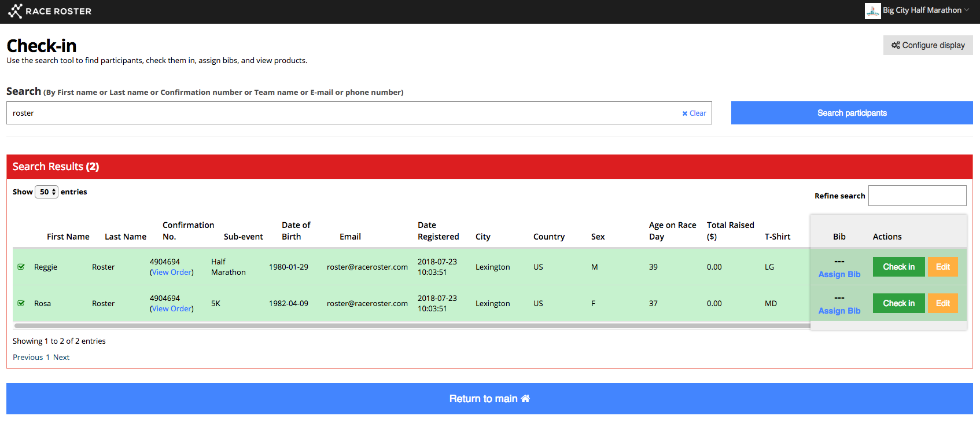
Task: Assign a bib to Reggie Roster
Action: pos(839,274)
